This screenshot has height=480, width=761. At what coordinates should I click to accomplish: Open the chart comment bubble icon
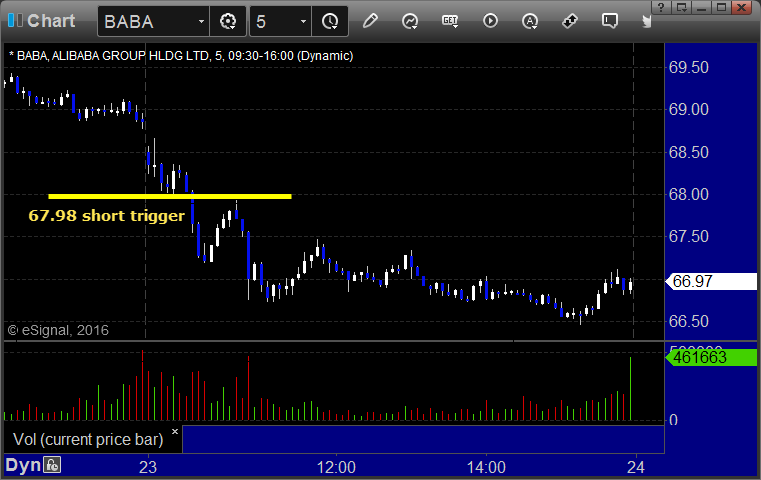tap(610, 21)
